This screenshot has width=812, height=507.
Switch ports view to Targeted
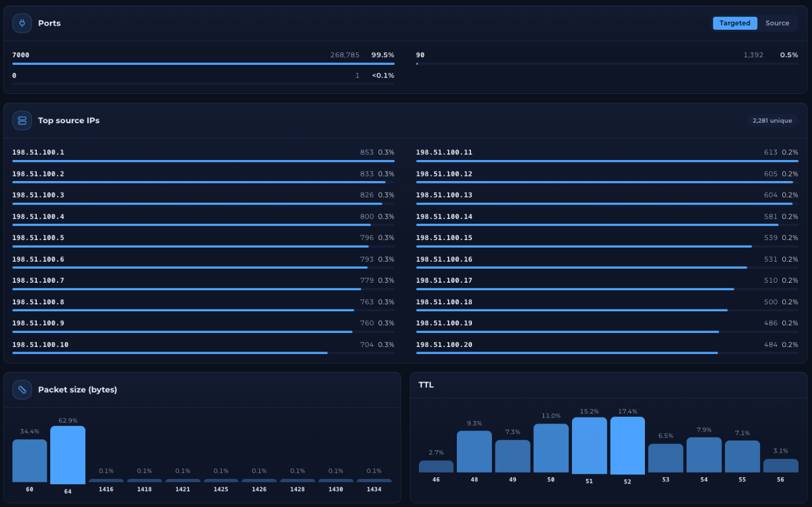tap(735, 23)
